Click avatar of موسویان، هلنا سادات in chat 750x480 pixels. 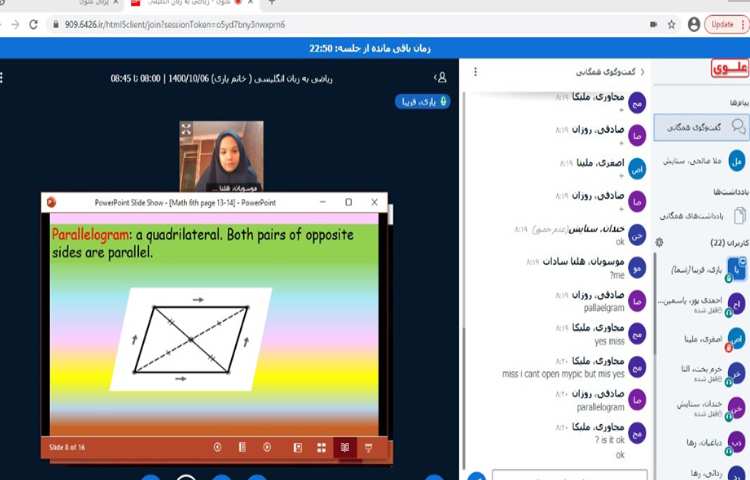click(x=637, y=268)
